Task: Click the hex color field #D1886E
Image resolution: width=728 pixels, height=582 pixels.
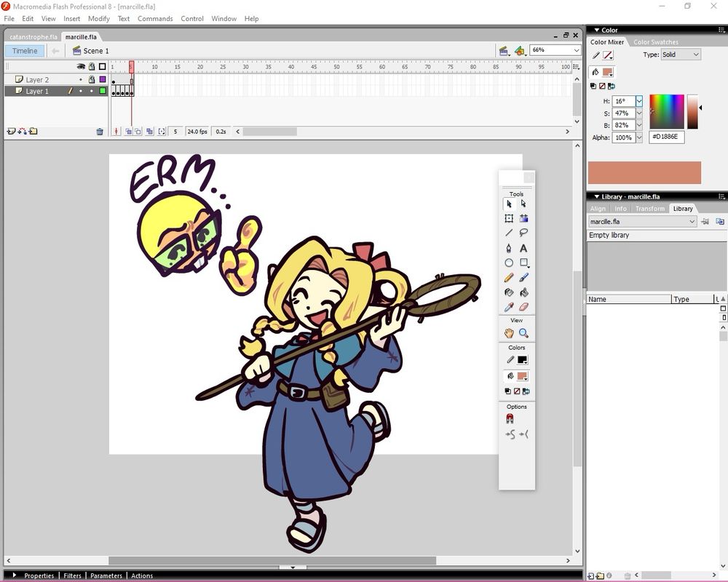Action: pyautogui.click(x=667, y=137)
